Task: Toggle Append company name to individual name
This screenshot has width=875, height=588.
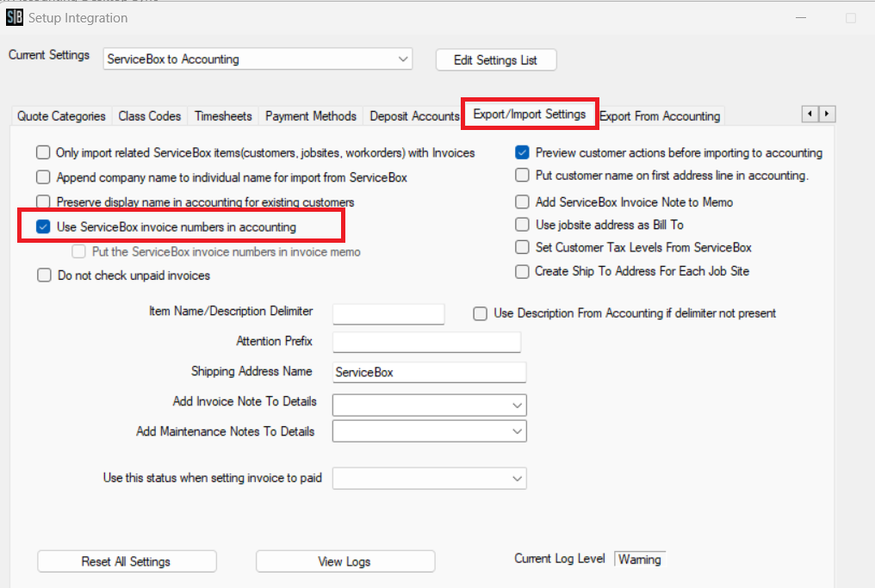Action: [x=43, y=176]
